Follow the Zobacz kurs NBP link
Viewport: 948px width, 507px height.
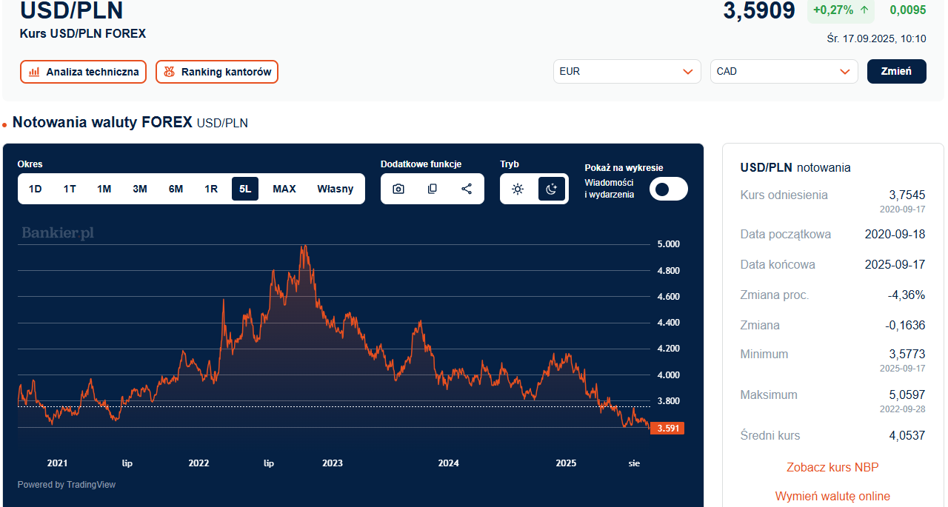coord(833,467)
